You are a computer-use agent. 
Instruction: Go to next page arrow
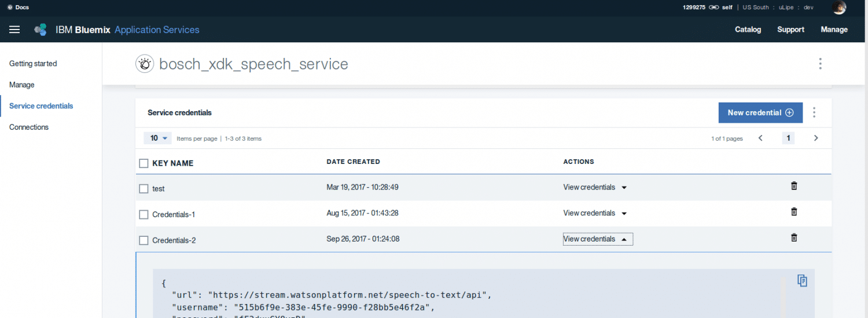[816, 138]
